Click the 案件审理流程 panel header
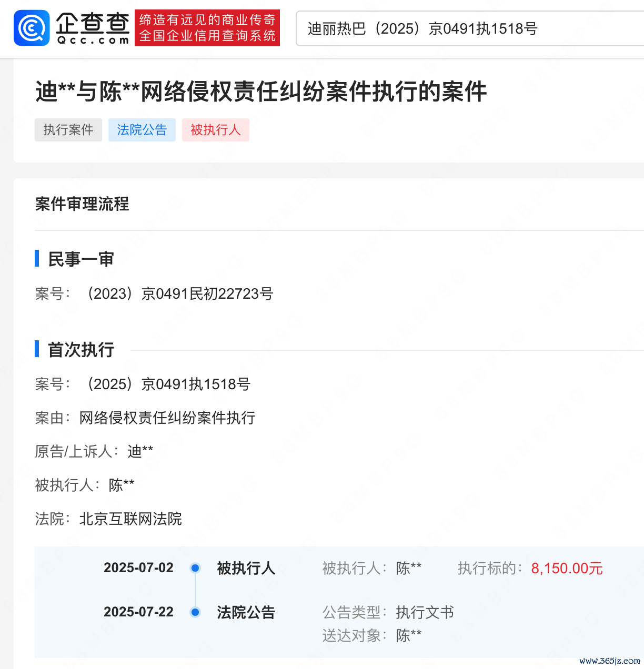This screenshot has height=669, width=644. (x=82, y=204)
